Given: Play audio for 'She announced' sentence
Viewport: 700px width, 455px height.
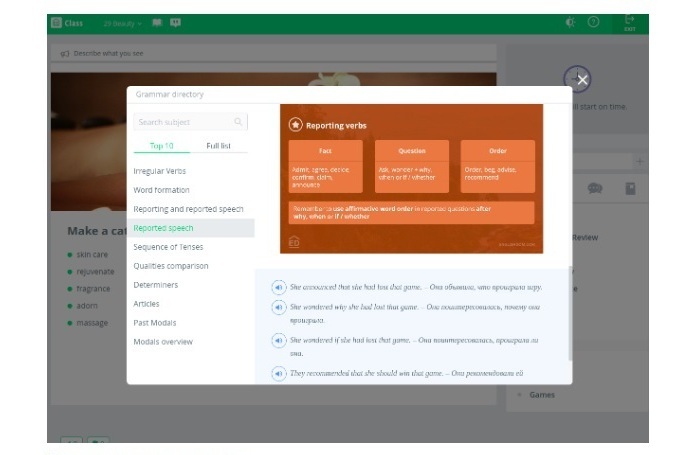Looking at the screenshot, I should pyautogui.click(x=280, y=288).
